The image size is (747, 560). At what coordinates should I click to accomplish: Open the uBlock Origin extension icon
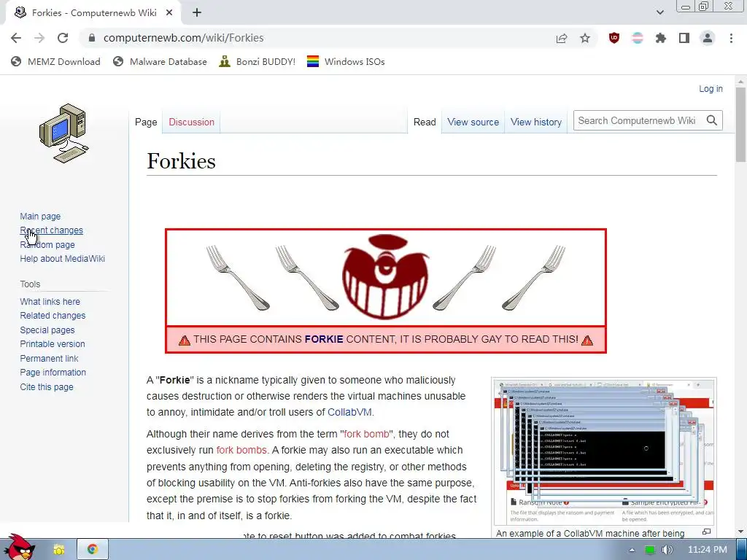(x=614, y=38)
